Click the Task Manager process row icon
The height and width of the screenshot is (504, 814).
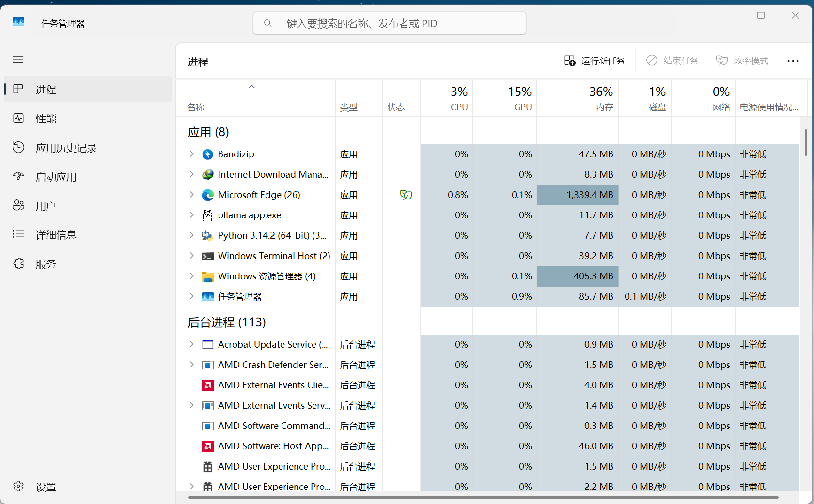coord(208,297)
